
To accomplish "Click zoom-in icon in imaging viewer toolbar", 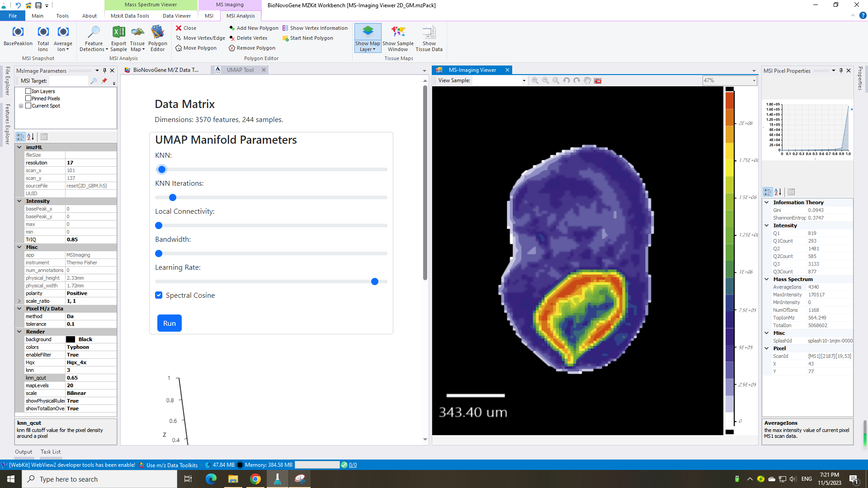I will click(x=535, y=80).
